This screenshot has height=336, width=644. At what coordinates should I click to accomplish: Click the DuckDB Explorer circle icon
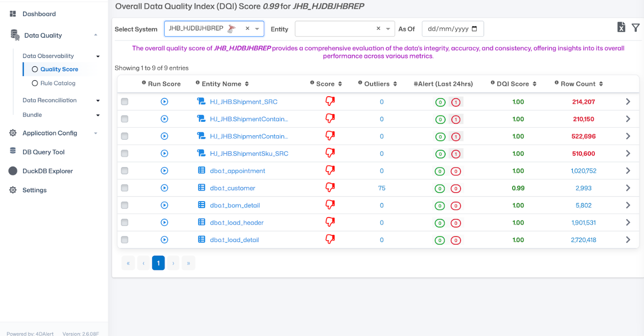point(13,171)
